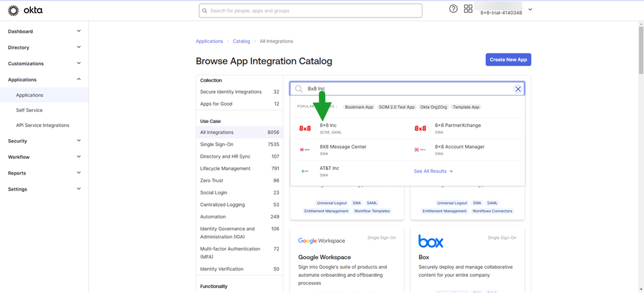Expand the Directory menu chevron
The width and height of the screenshot is (644, 293).
point(79,47)
